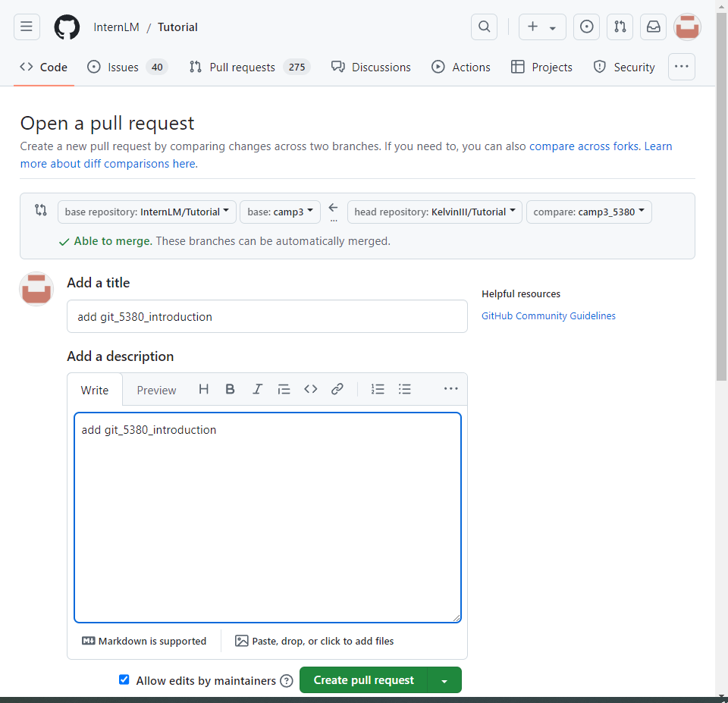Go to GitHub homepage via Octocat logo
728x703 pixels.
[67, 27]
